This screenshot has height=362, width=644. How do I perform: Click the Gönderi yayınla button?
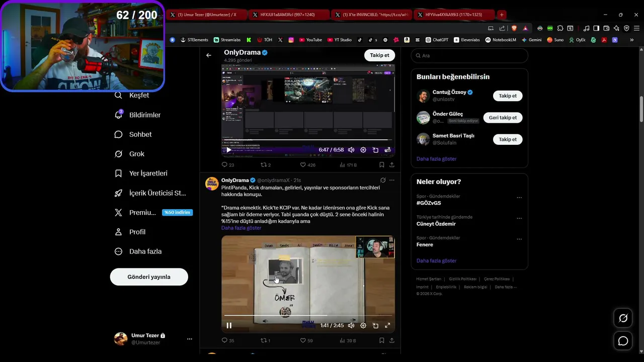149,277
